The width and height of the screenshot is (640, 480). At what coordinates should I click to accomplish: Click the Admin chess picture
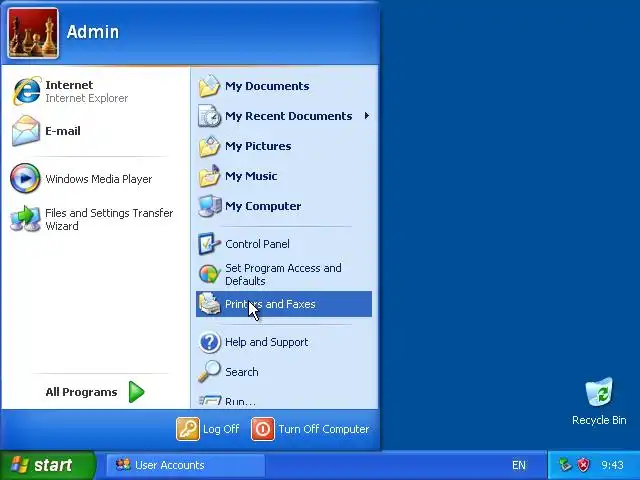tap(33, 33)
